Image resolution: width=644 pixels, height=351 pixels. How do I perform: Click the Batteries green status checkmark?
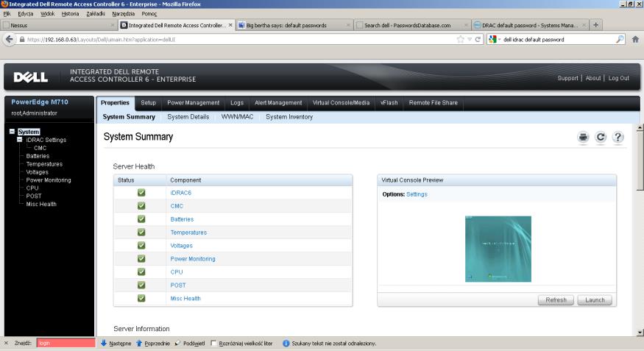[141, 219]
